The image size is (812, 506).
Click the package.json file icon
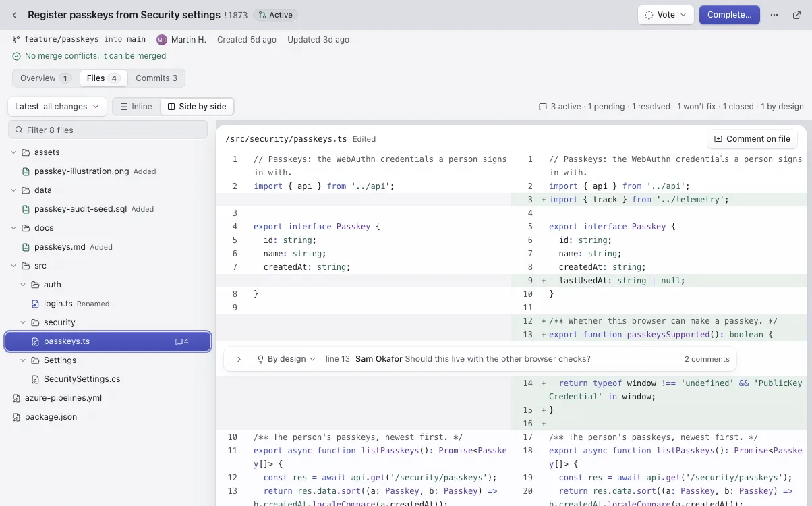[x=16, y=417]
